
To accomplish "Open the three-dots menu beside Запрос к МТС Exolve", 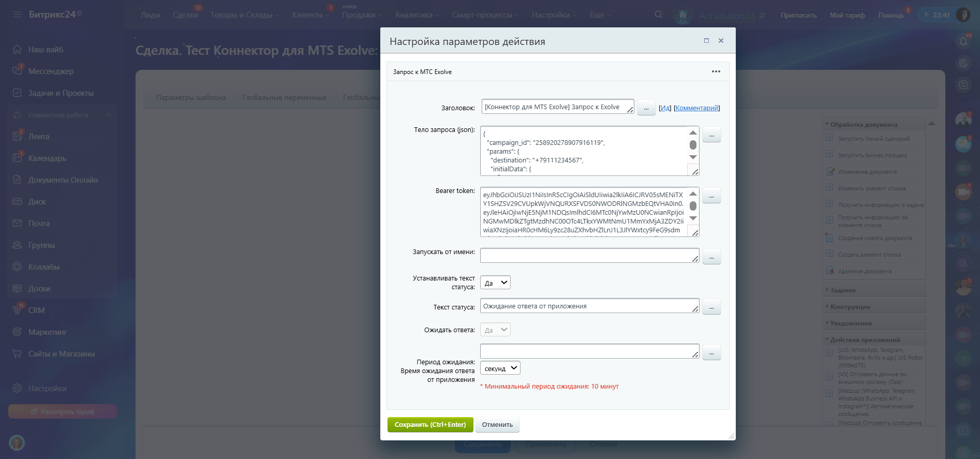I will 716,71.
